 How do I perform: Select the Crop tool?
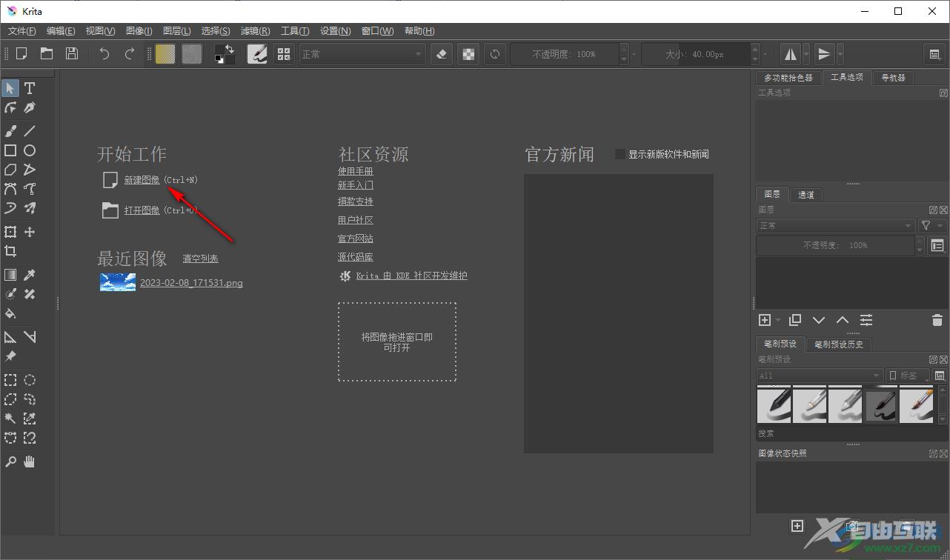click(x=10, y=251)
